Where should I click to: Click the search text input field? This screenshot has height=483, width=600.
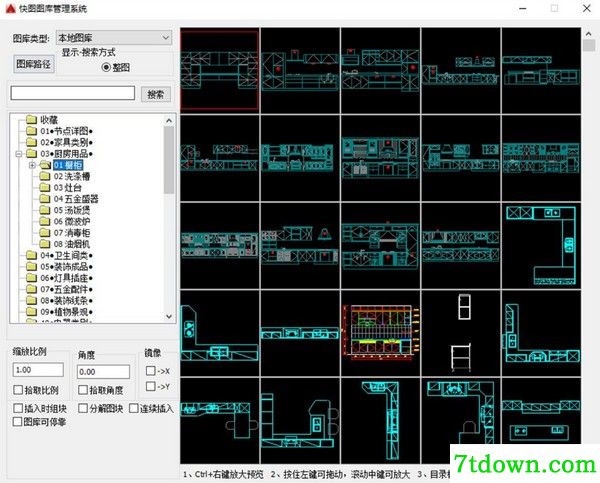point(73,93)
